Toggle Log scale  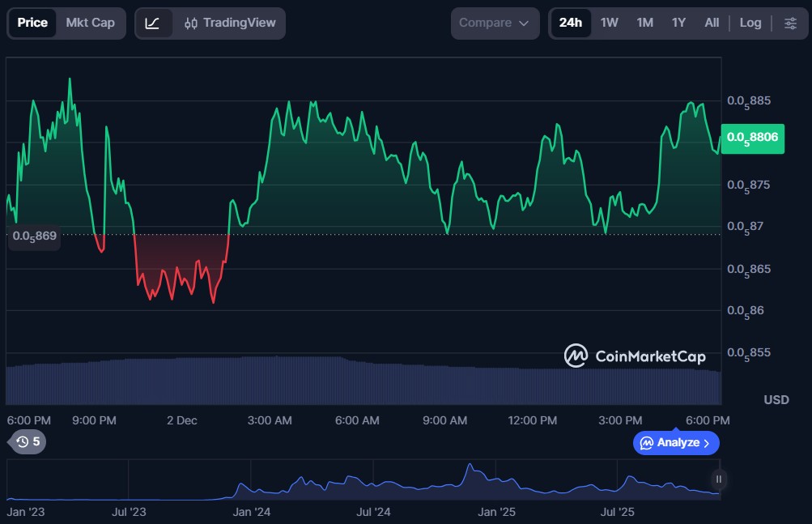click(x=750, y=23)
